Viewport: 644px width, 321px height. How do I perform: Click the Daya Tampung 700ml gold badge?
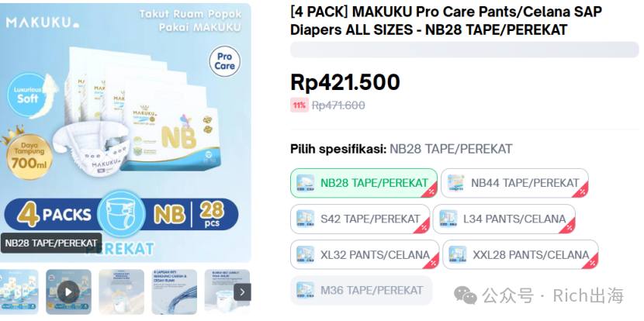29,157
